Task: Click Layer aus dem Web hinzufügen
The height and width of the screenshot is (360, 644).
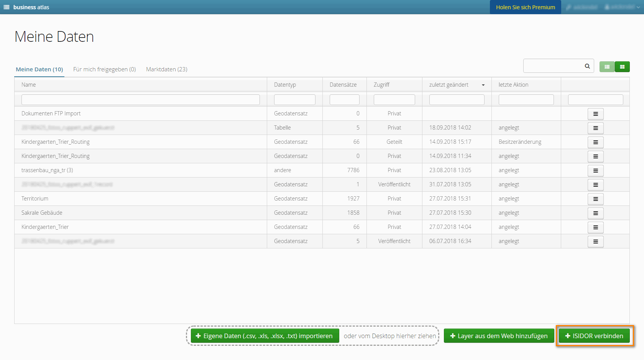Action: [499, 336]
